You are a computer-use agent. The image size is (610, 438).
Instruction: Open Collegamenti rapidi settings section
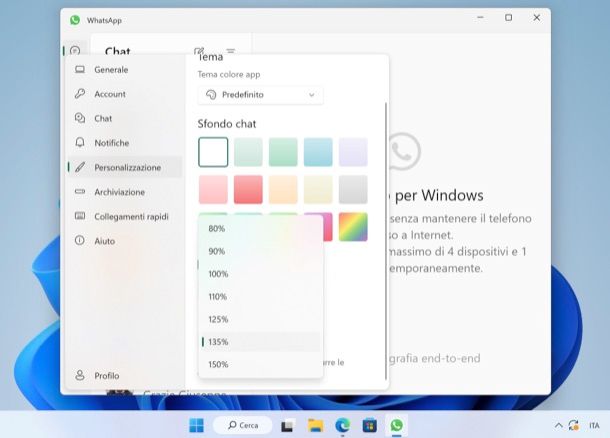[125, 217]
